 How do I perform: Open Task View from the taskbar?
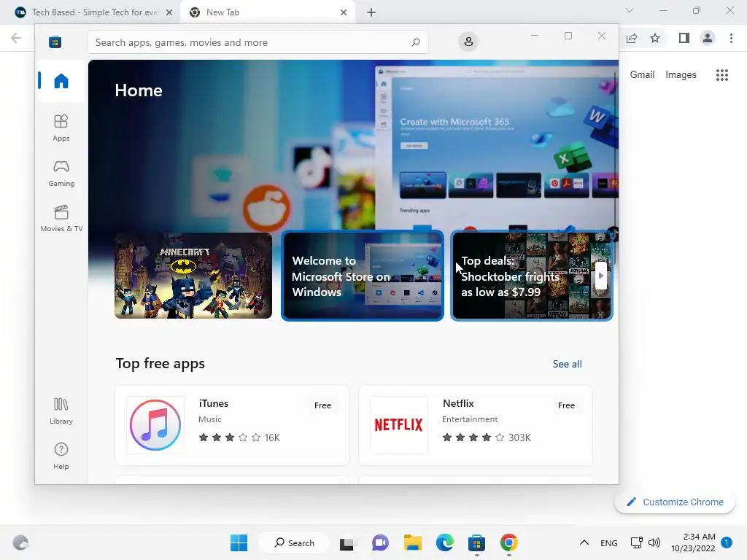pos(347,542)
